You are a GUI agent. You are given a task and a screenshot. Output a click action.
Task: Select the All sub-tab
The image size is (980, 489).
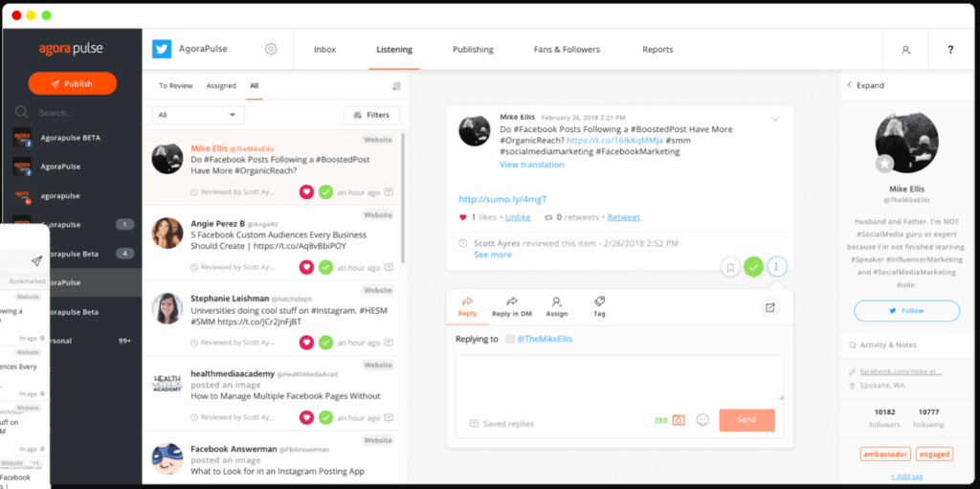(x=255, y=86)
